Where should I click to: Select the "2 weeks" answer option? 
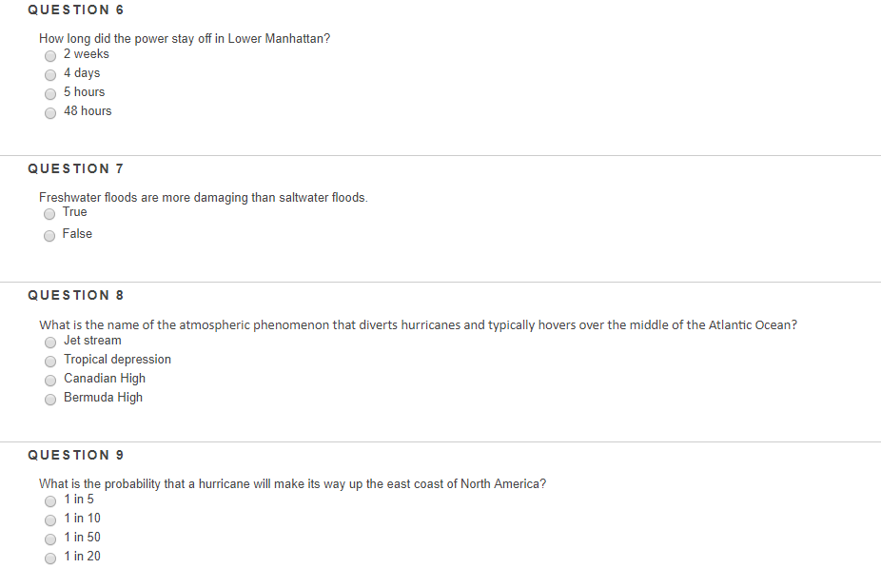50,56
